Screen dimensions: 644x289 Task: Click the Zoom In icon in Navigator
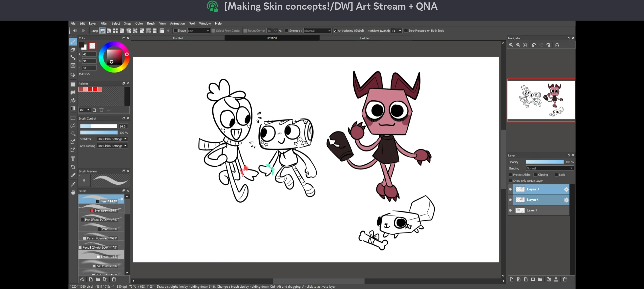[511, 45]
